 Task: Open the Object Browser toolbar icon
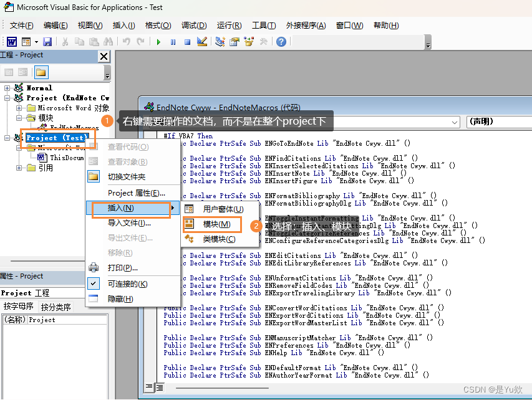click(x=249, y=42)
